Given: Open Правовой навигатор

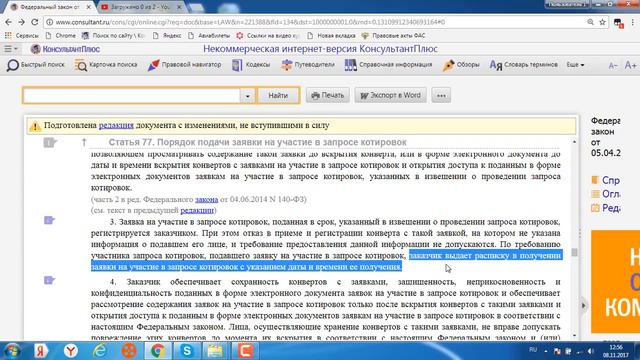Looking at the screenshot, I should tap(184, 65).
